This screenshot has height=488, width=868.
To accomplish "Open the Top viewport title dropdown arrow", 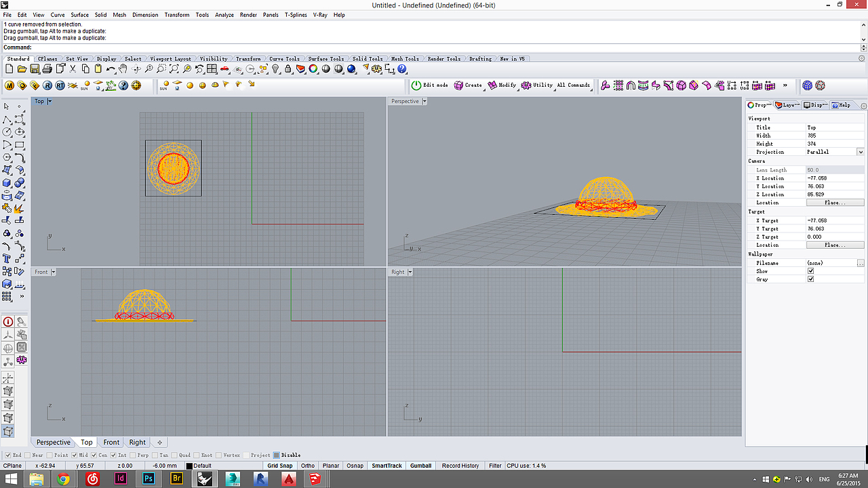I will pos(50,102).
